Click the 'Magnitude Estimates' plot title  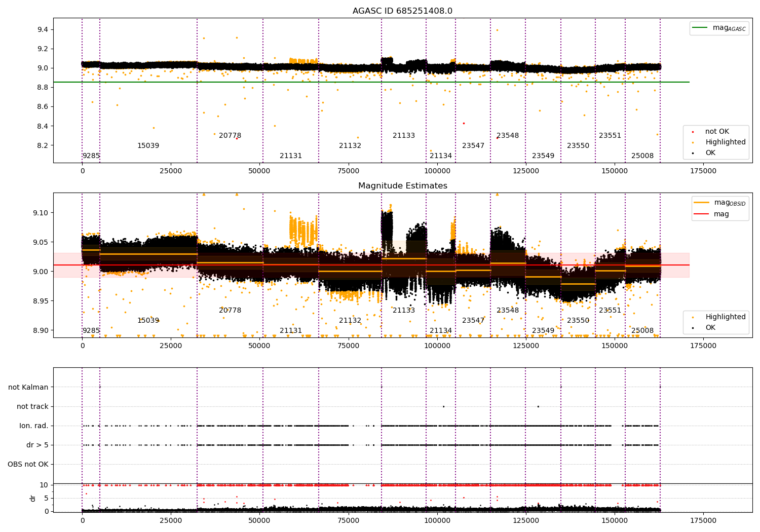coord(403,186)
